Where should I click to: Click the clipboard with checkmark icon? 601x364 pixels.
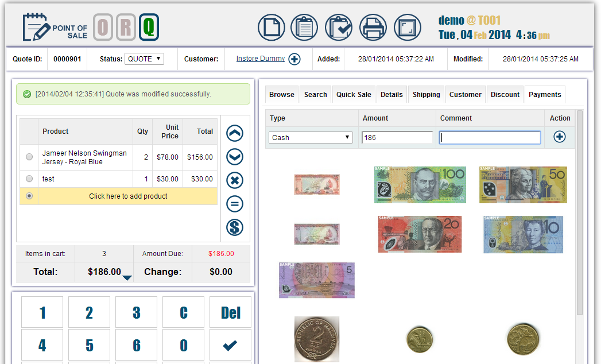tap(339, 27)
